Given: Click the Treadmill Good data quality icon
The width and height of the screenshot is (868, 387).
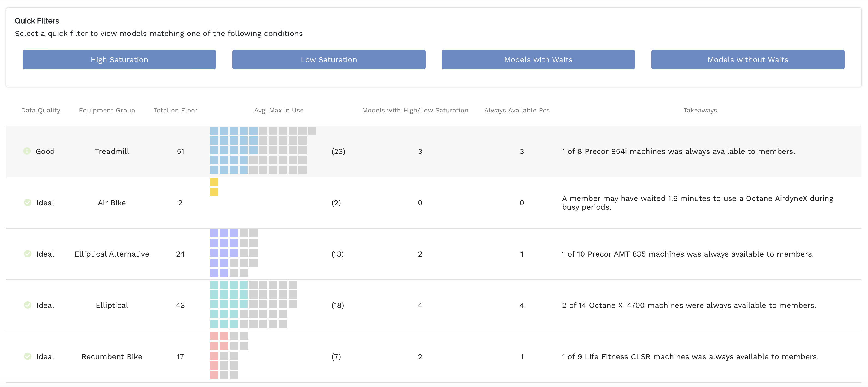Looking at the screenshot, I should coord(27,151).
